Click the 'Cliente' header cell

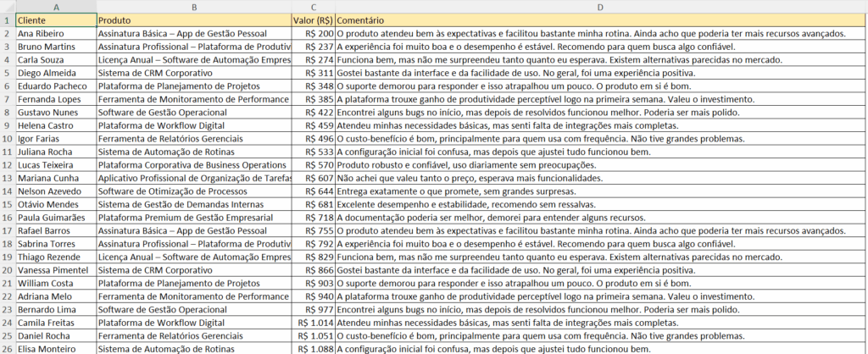57,20
